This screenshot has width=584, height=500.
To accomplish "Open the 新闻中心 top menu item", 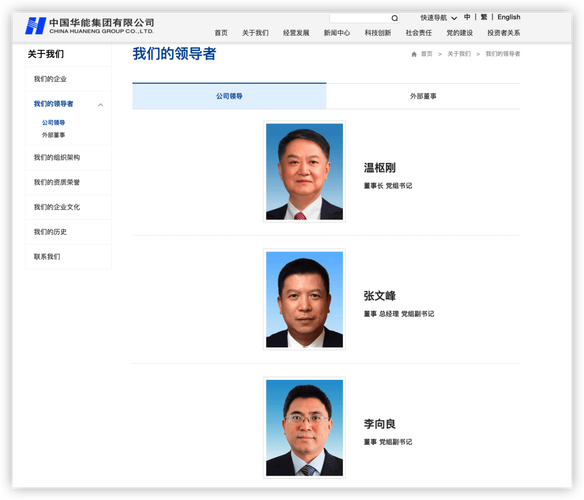I will point(337,33).
